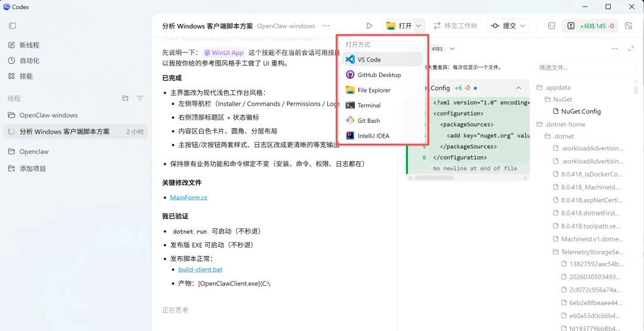This screenshot has height=331, width=644.
Task: Click the WinUI App skill tag
Action: [224, 52]
